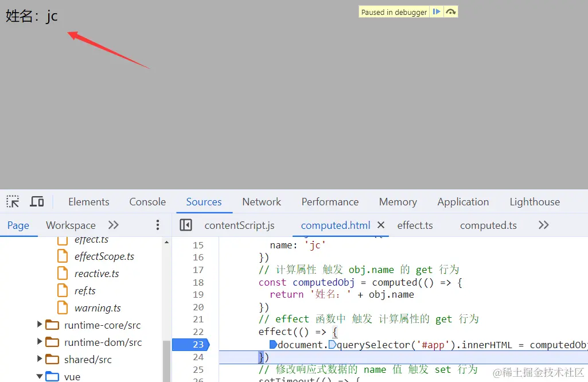The image size is (588, 382).
Task: Select the Sources tab
Action: coord(204,202)
